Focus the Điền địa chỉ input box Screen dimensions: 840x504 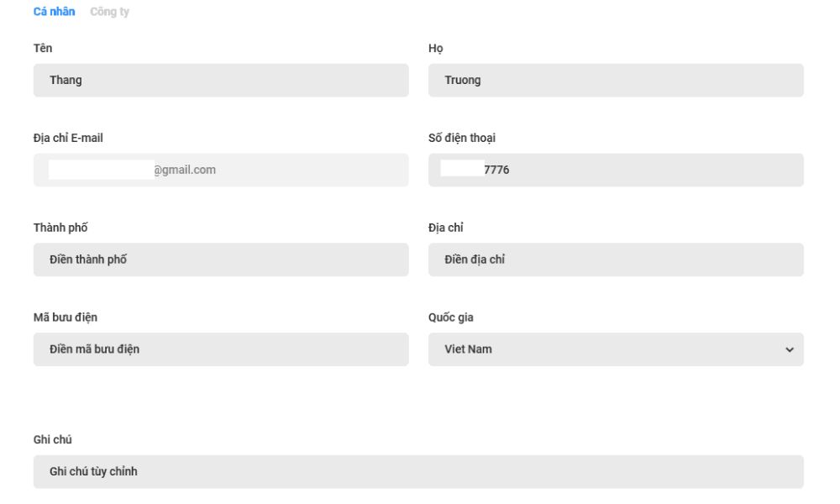tap(616, 260)
